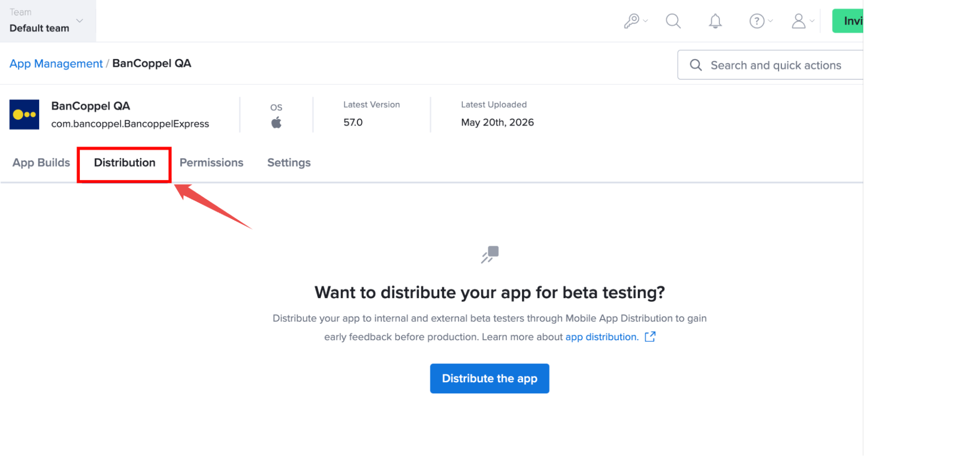Click the date May 20th, 2026

tap(497, 123)
